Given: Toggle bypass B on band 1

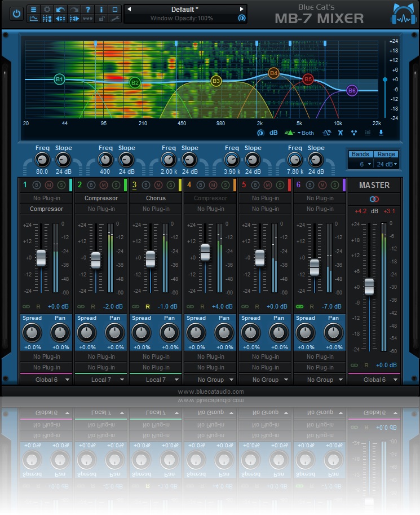Looking at the screenshot, I should pos(37,185).
